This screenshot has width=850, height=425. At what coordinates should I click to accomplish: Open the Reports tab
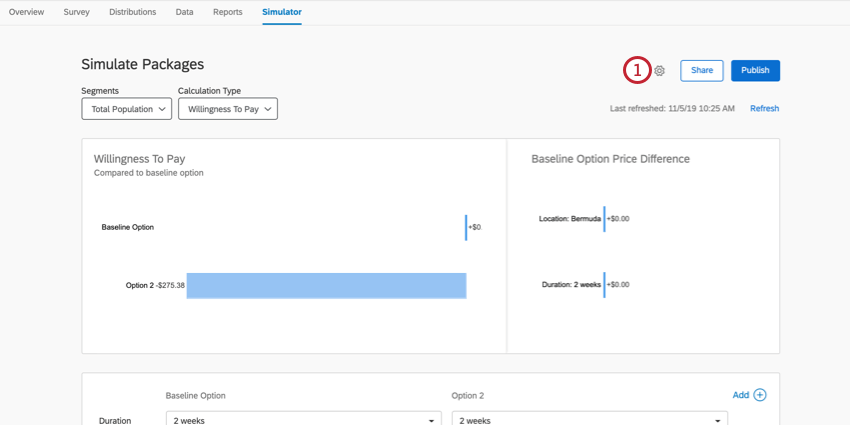point(228,11)
